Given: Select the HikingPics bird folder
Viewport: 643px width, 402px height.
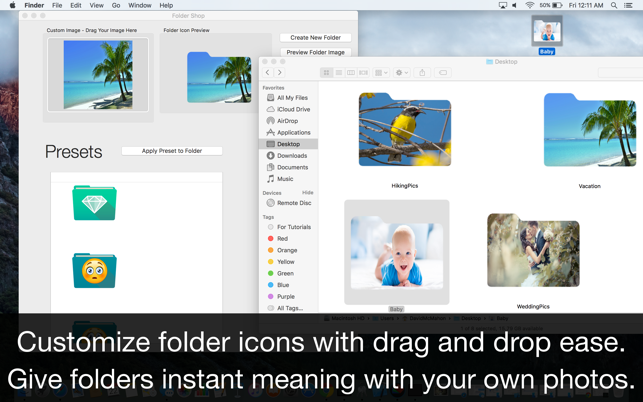Looking at the screenshot, I should [405, 130].
